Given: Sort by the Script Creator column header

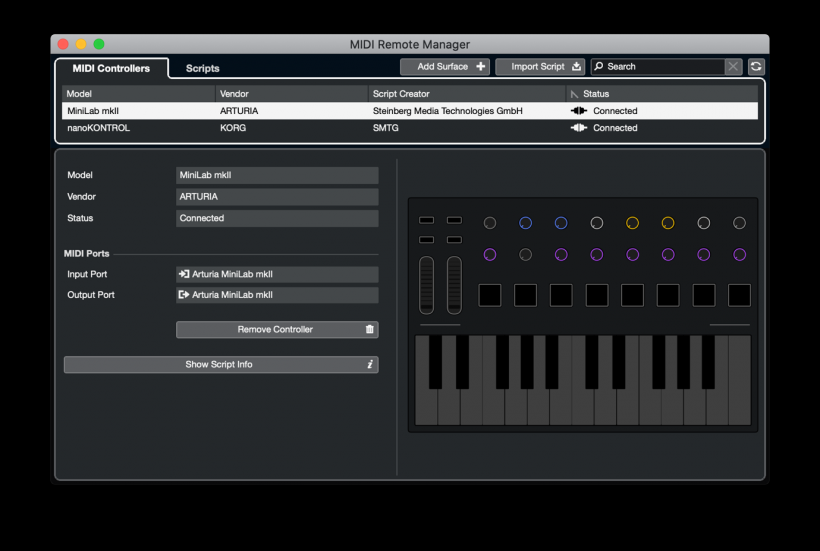Looking at the screenshot, I should coord(467,94).
